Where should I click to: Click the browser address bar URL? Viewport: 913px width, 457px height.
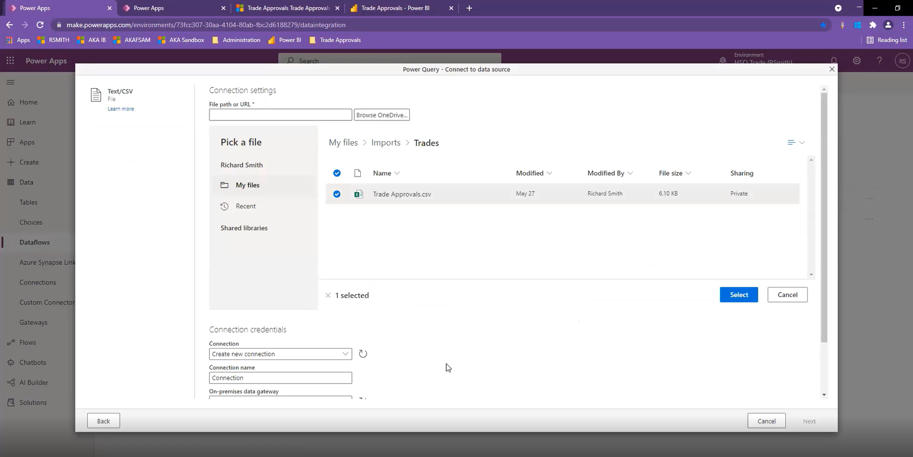[206, 25]
